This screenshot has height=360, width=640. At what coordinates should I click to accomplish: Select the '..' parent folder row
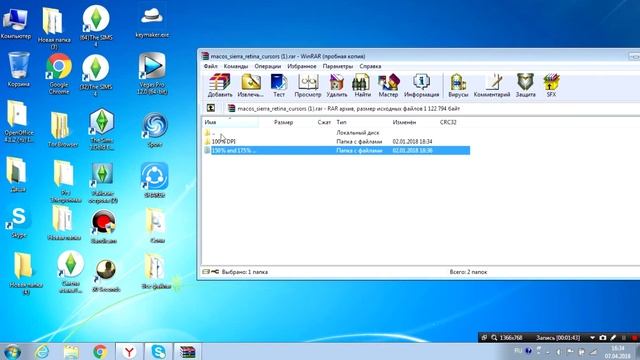click(x=336, y=133)
